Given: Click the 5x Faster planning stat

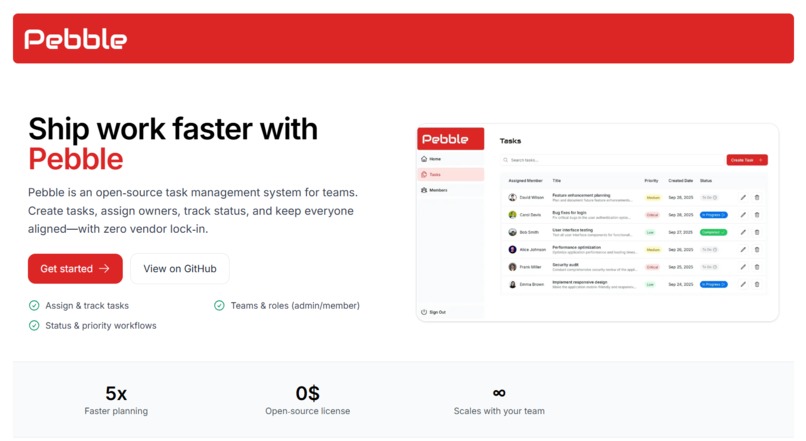Looking at the screenshot, I should pos(116,401).
